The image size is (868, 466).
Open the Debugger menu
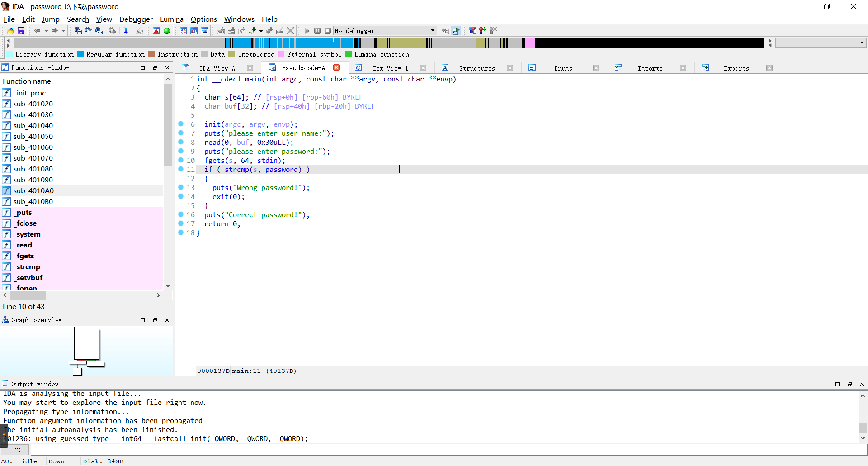(x=136, y=19)
